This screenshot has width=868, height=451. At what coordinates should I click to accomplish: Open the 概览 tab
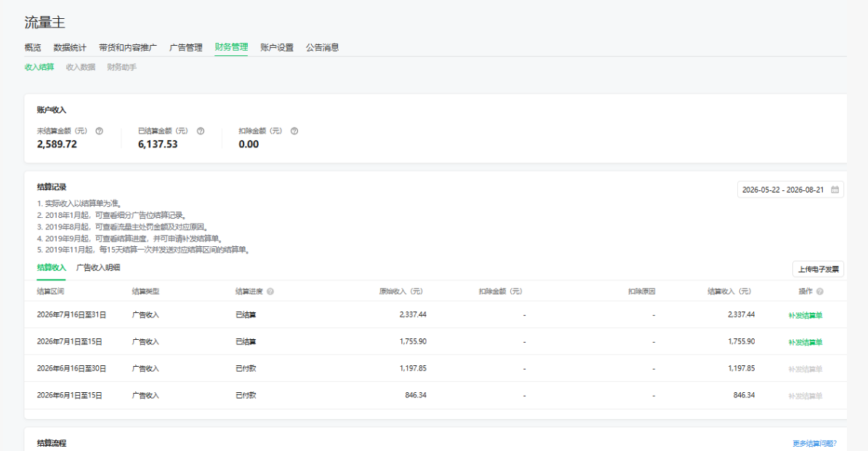click(x=33, y=47)
